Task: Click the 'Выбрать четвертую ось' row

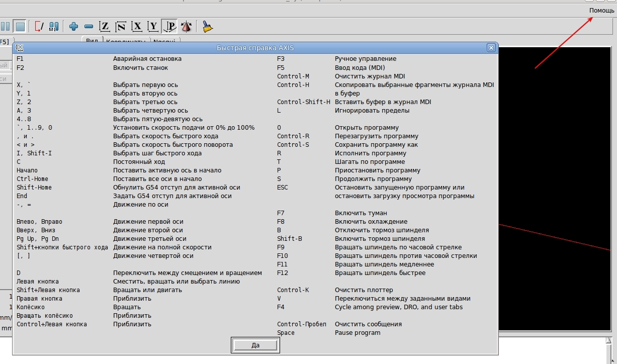Action: point(150,111)
